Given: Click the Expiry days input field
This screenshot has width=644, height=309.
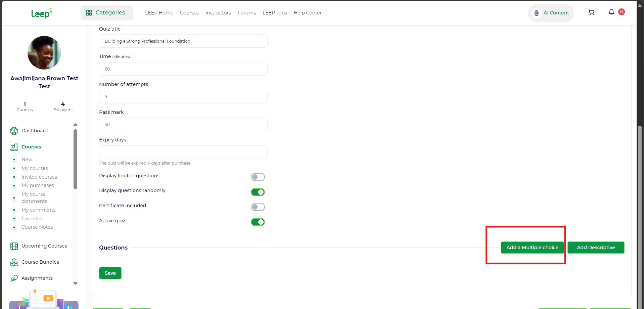Looking at the screenshot, I should [183, 152].
